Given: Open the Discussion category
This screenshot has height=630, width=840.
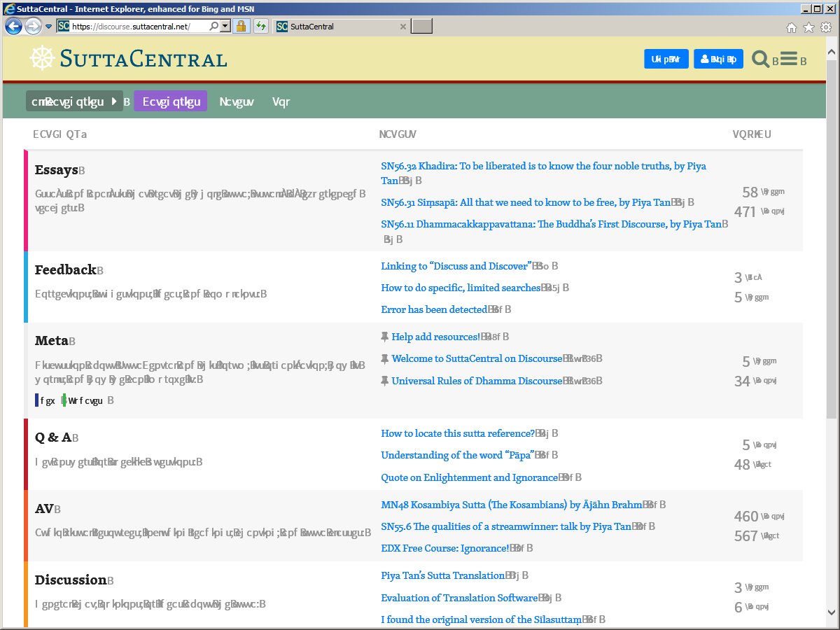Looking at the screenshot, I should tap(71, 580).
